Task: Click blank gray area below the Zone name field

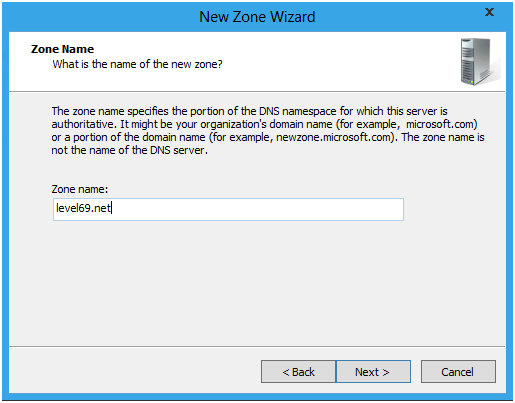Action: click(x=257, y=283)
